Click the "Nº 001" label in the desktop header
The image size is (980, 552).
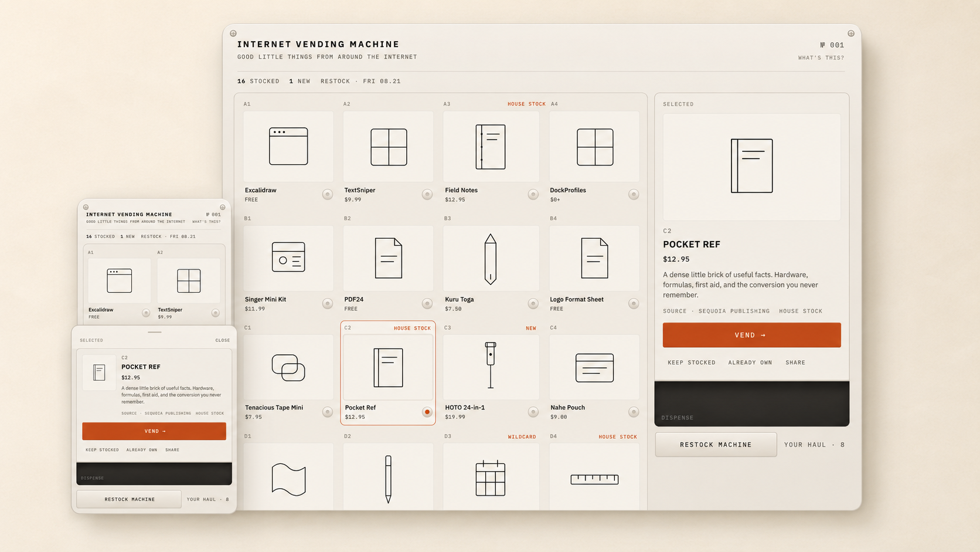(x=832, y=45)
